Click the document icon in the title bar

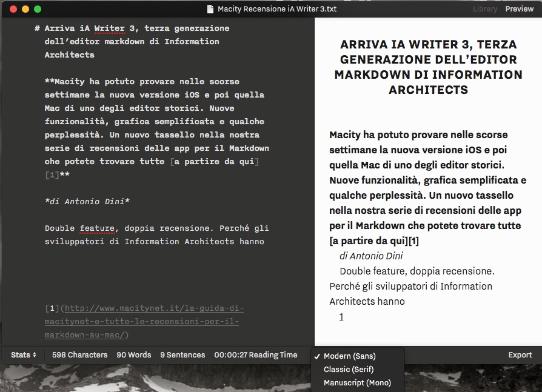pyautogui.click(x=210, y=9)
